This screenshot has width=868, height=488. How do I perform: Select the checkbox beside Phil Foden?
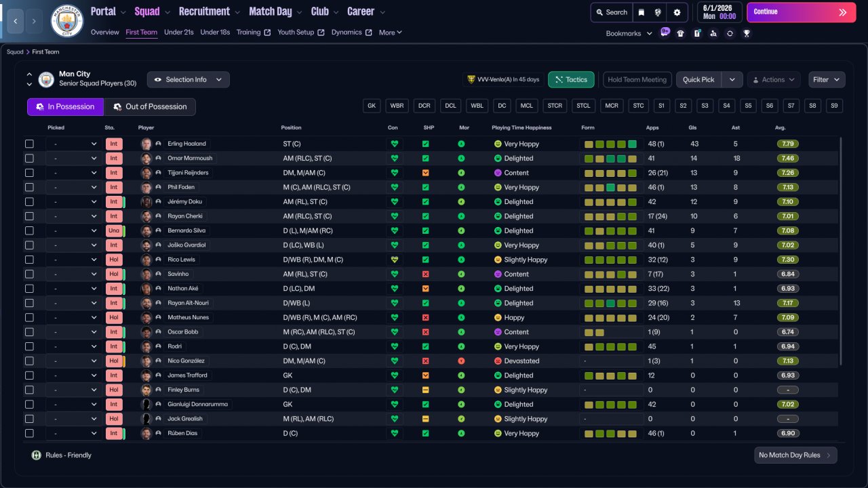(29, 187)
